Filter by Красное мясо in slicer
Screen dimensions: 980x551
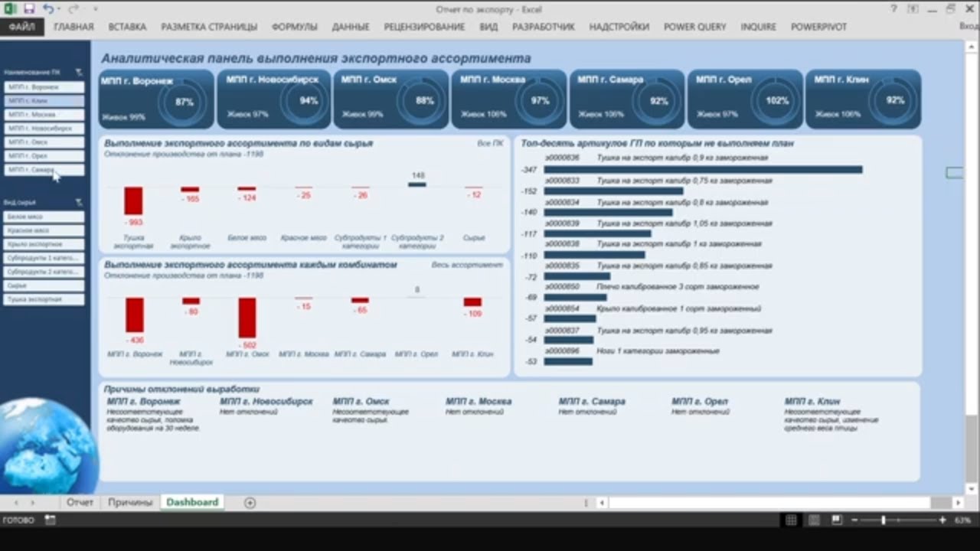(44, 230)
